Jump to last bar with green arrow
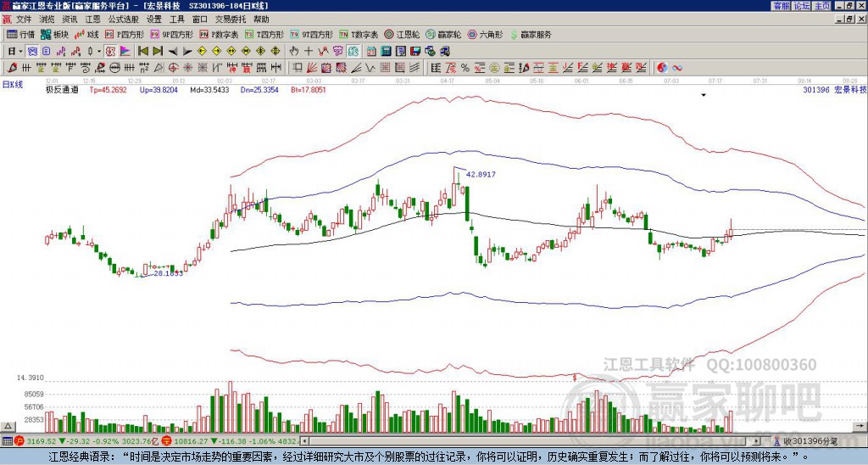The width and height of the screenshot is (868, 465). [x=158, y=52]
